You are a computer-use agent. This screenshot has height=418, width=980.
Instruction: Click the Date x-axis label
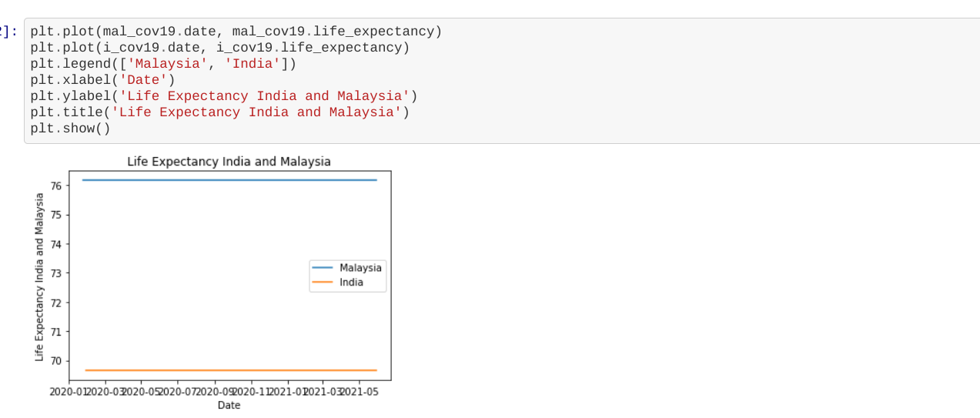coord(229,405)
